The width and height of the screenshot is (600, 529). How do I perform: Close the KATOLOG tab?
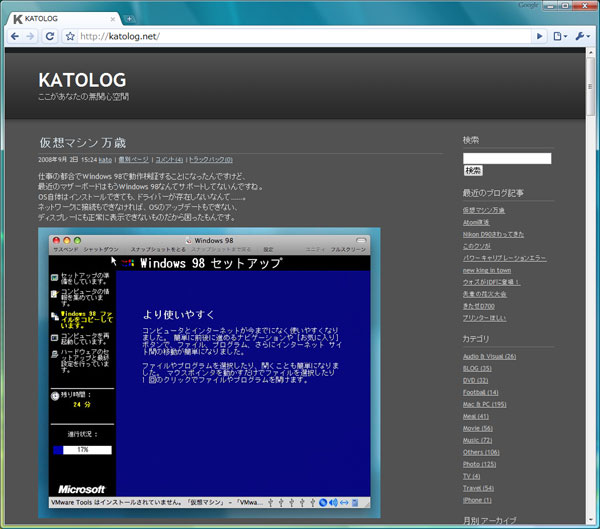(x=112, y=19)
